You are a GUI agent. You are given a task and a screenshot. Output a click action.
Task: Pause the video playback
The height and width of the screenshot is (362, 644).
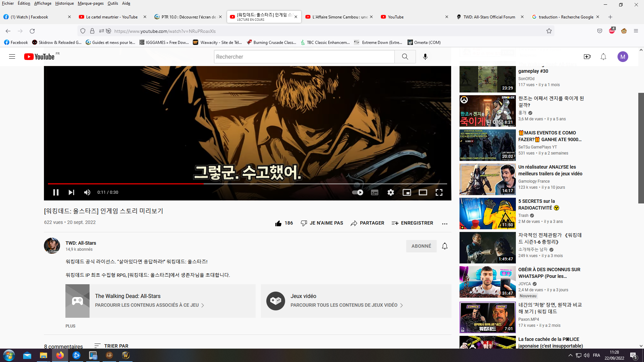[56, 192]
